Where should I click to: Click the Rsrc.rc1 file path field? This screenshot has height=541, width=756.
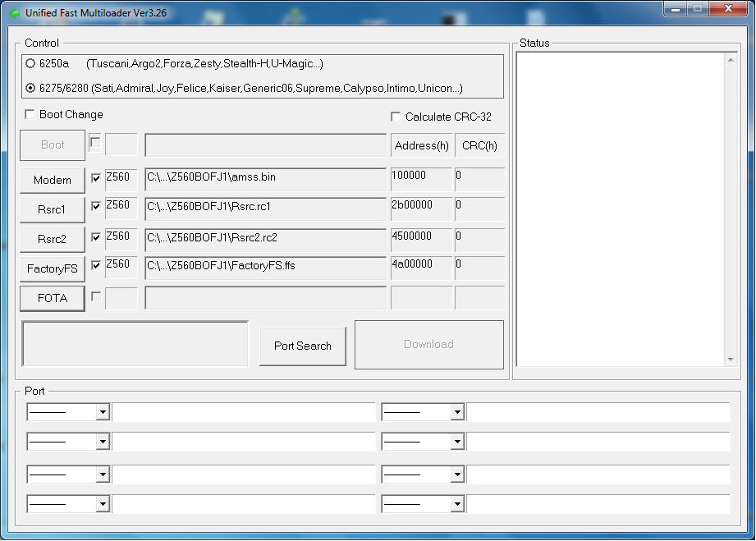(266, 209)
